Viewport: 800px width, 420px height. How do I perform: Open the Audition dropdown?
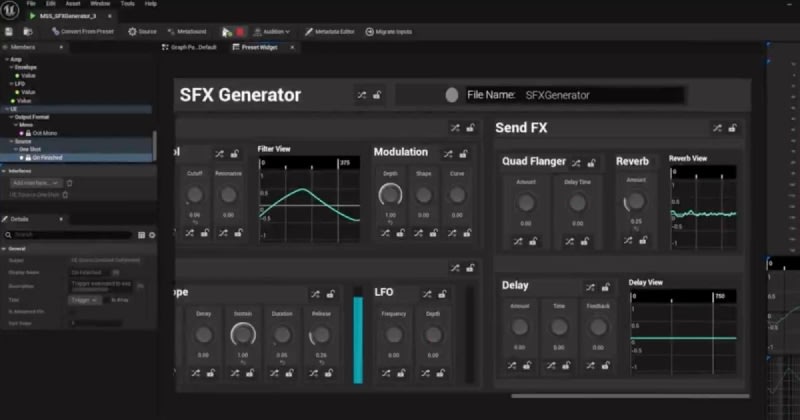(x=272, y=31)
